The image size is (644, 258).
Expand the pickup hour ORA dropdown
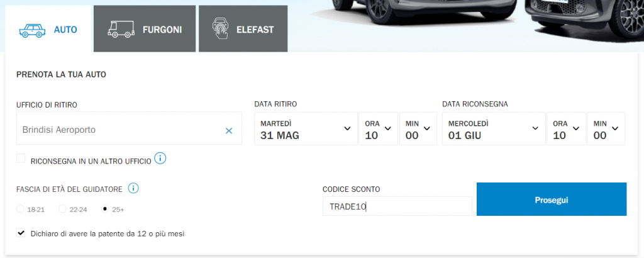point(377,128)
